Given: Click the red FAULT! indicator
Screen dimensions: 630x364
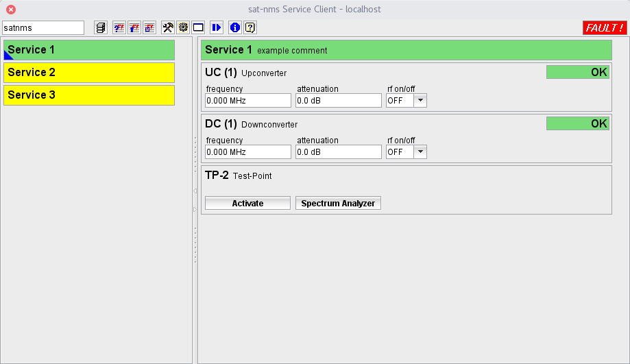Looking at the screenshot, I should pos(604,27).
